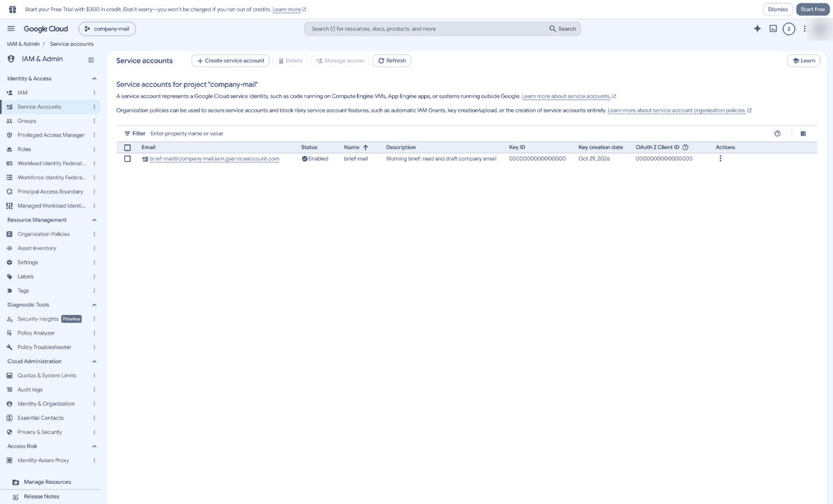Select the brief-mail service account checkbox
Viewport: 833px width, 504px height.
point(127,158)
